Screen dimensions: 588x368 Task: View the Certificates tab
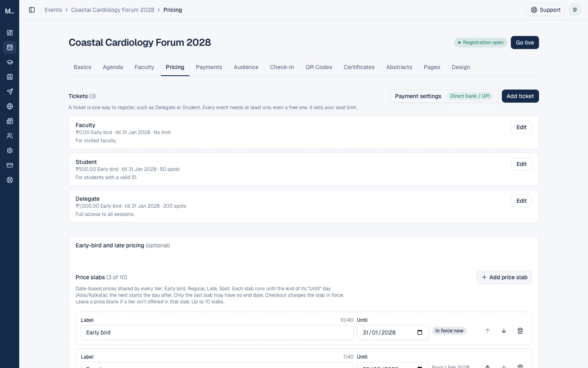[359, 67]
